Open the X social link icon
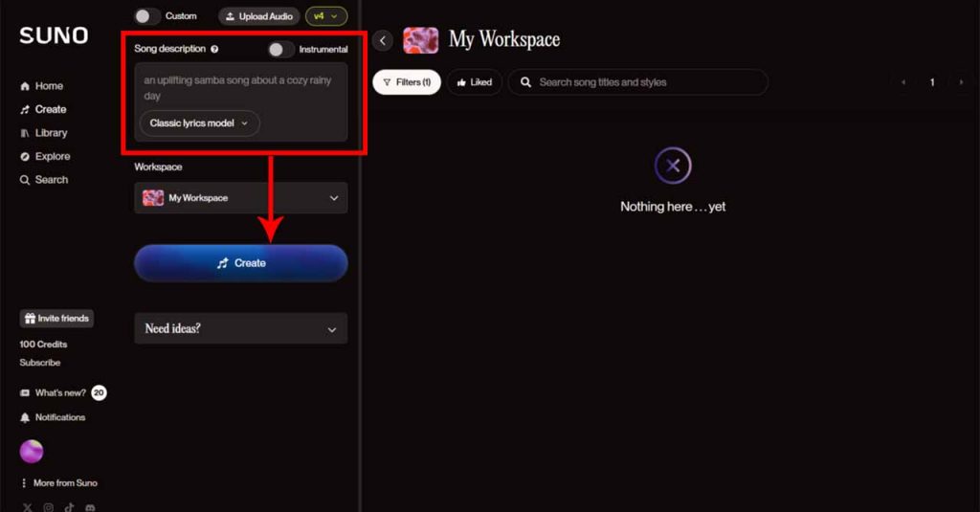 coord(28,507)
